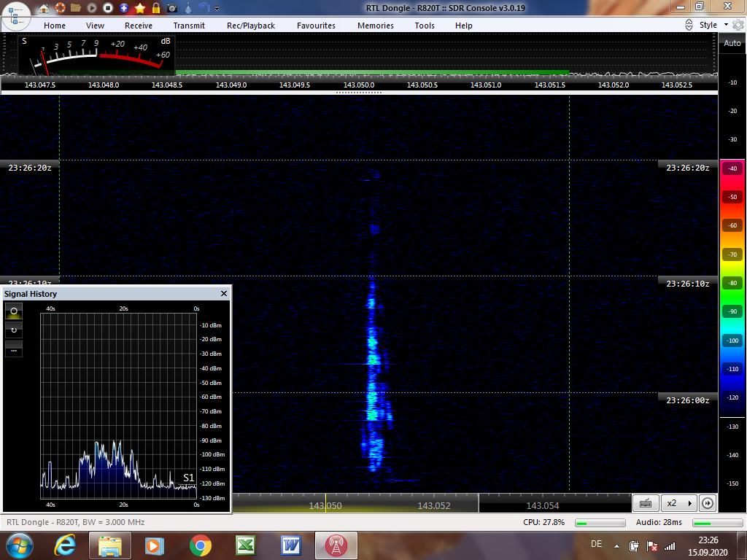
Task: Show hidden tray icons arrow
Action: coord(616,546)
